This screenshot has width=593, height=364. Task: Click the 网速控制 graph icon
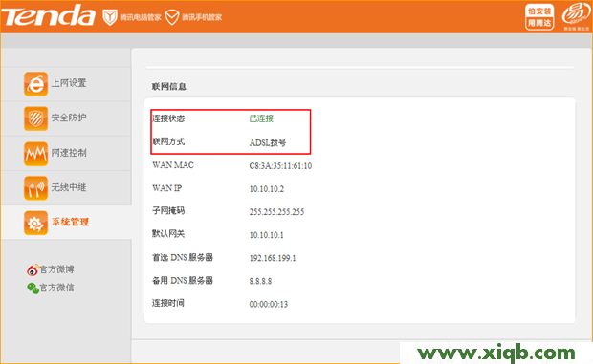click(36, 153)
